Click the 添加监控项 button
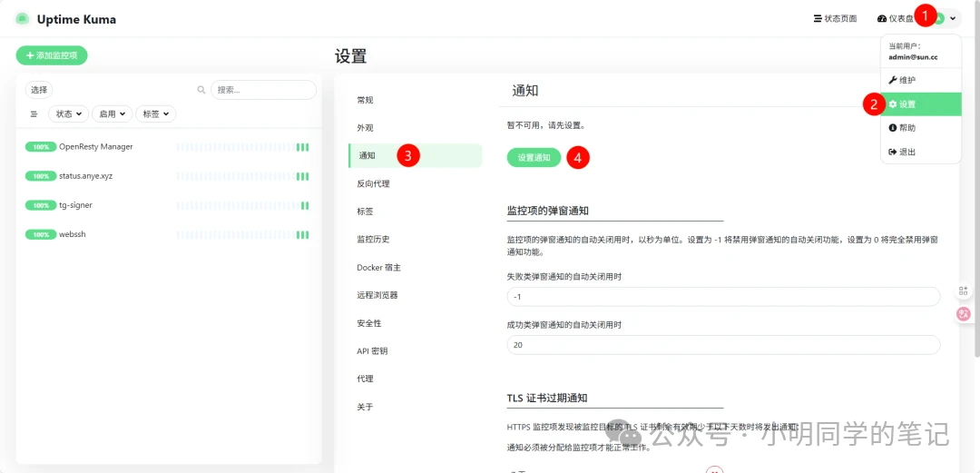Screen dimensions: 980x473 pyautogui.click(x=52, y=55)
